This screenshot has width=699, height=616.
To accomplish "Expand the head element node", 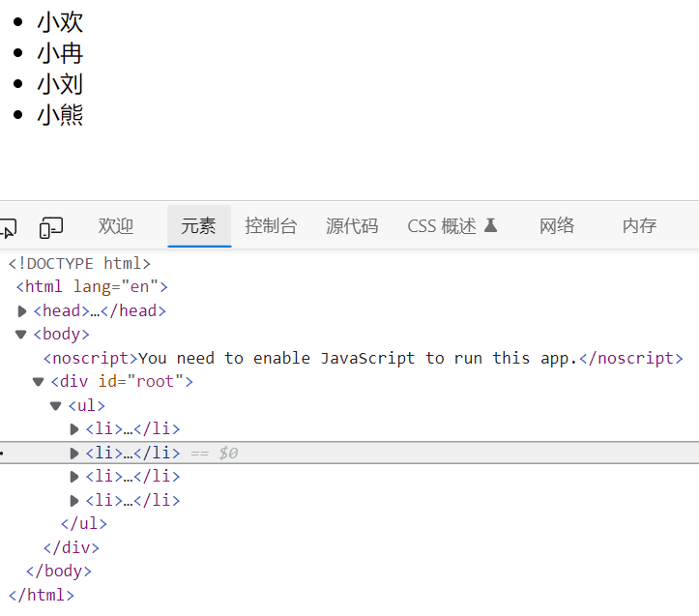I will point(22,311).
